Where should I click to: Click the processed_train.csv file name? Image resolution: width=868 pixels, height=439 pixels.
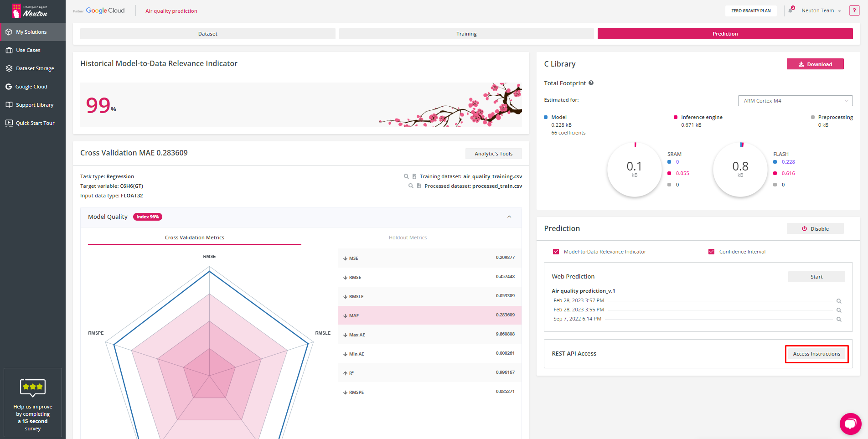pos(497,186)
